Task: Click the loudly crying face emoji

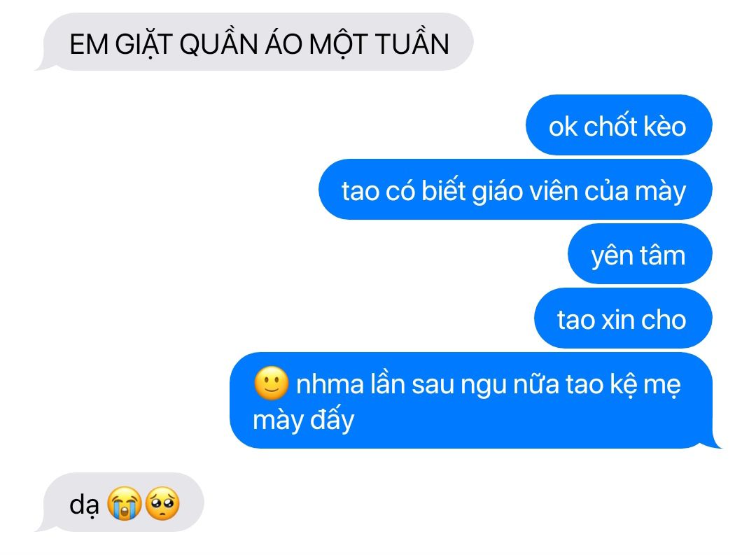Action: [x=125, y=503]
